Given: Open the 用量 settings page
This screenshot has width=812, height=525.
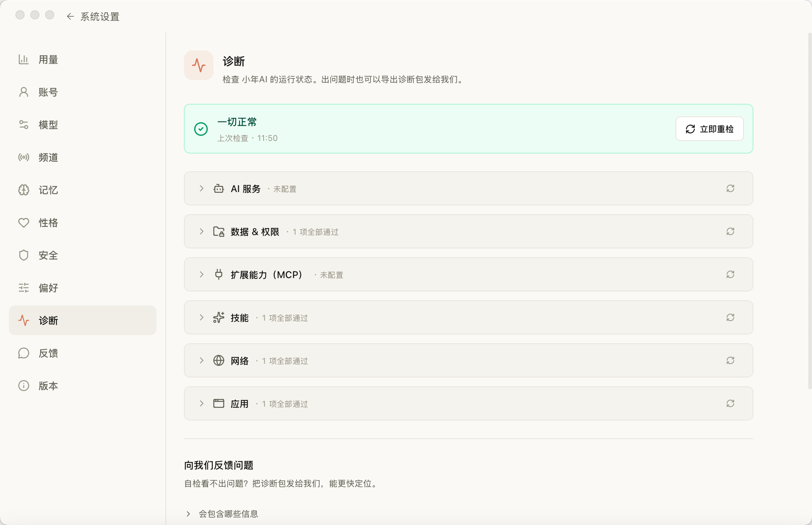Looking at the screenshot, I should 83,59.
